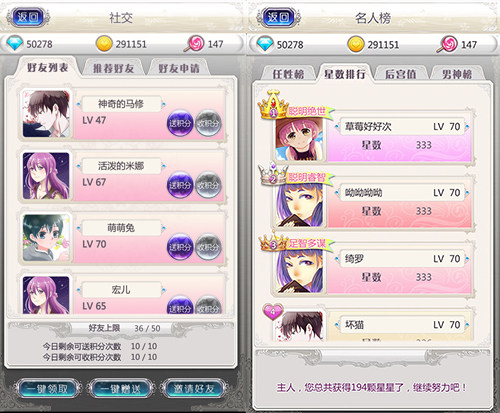Select the 萌萌兔 friend avatar
Image resolution: width=500 pixels, height=413 pixels.
(46, 237)
